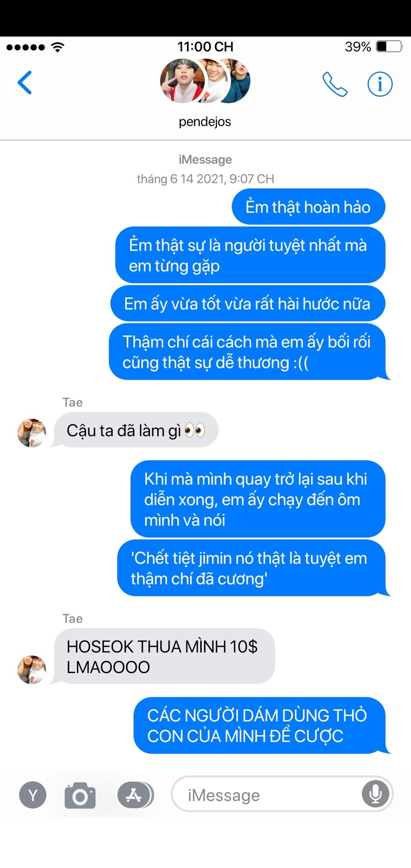This screenshot has width=411, height=868.
Task: Check the Wi-Fi status icon
Action: pyautogui.click(x=58, y=47)
